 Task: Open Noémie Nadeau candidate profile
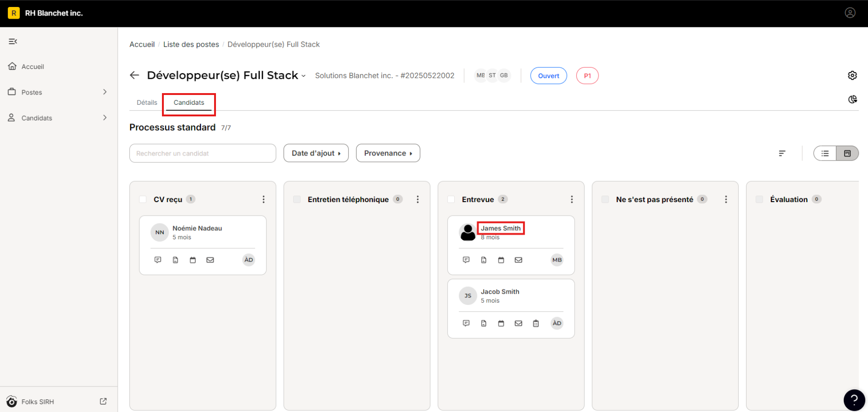click(197, 228)
